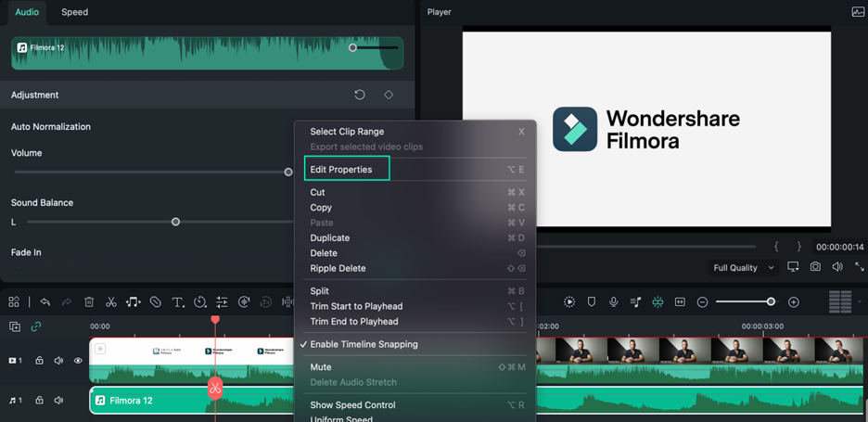Viewport: 868px width, 422px height.
Task: Click the redo arrow icon
Action: pos(67,301)
